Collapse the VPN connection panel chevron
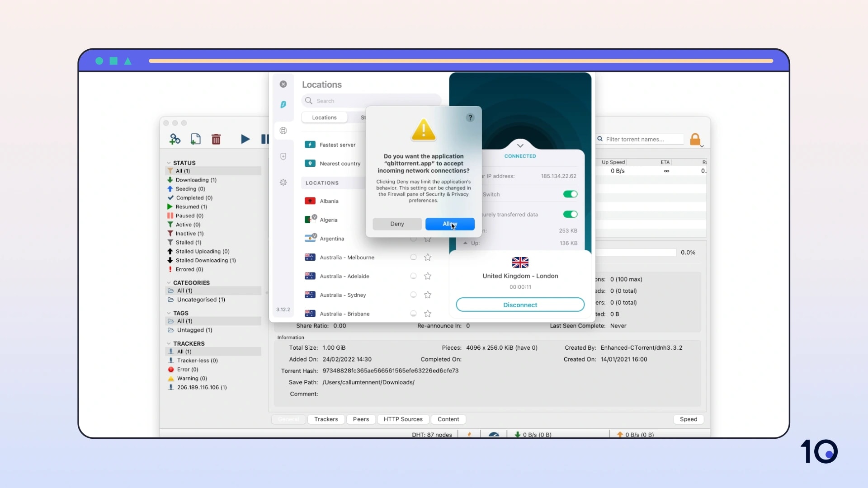 click(x=520, y=145)
